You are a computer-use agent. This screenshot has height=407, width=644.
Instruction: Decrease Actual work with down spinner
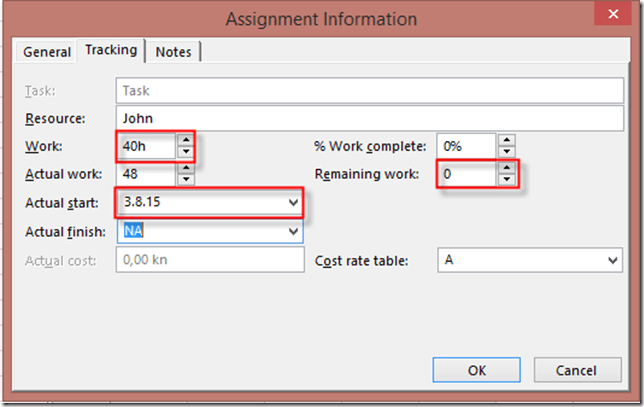[185, 181]
